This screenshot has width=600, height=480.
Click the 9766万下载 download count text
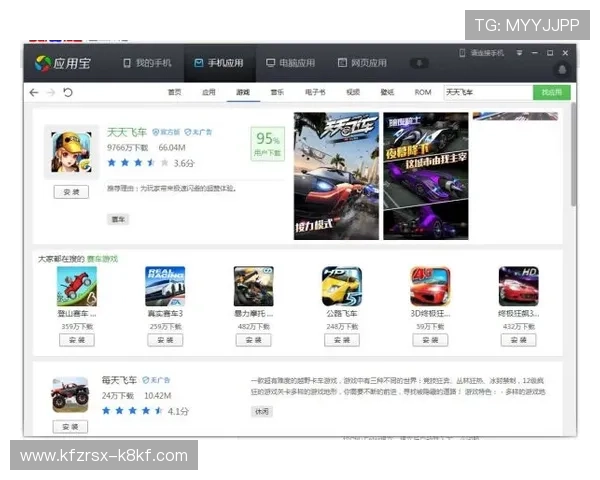click(x=127, y=148)
